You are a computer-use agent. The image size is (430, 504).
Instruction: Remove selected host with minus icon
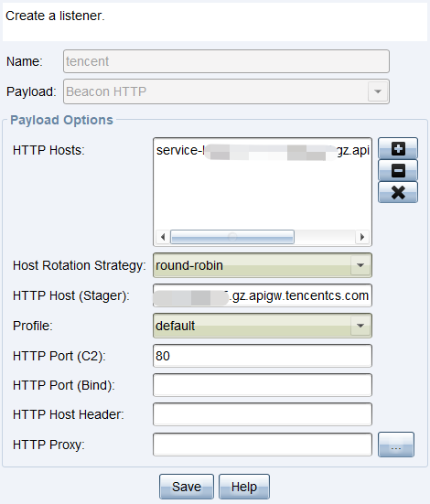[x=398, y=170]
